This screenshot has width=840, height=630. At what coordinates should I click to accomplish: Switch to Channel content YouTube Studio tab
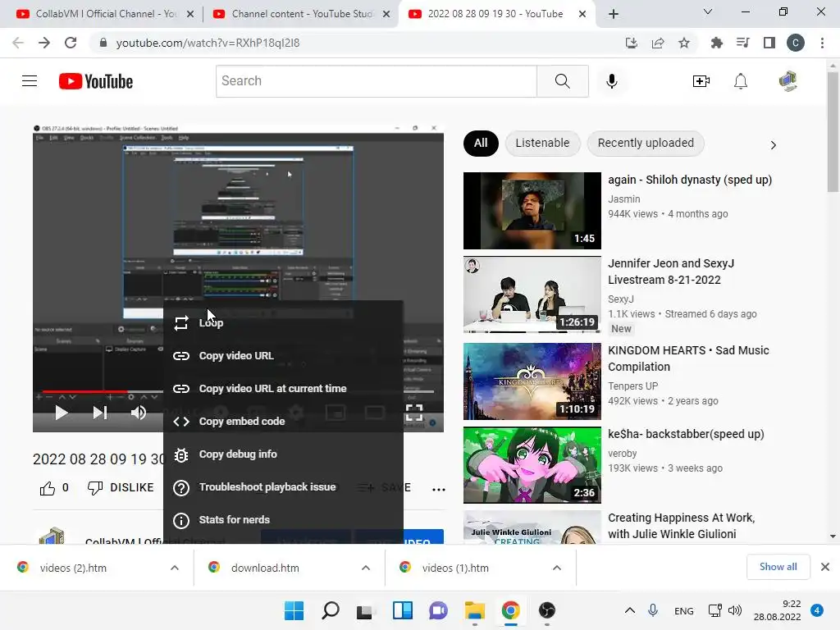[x=302, y=14]
